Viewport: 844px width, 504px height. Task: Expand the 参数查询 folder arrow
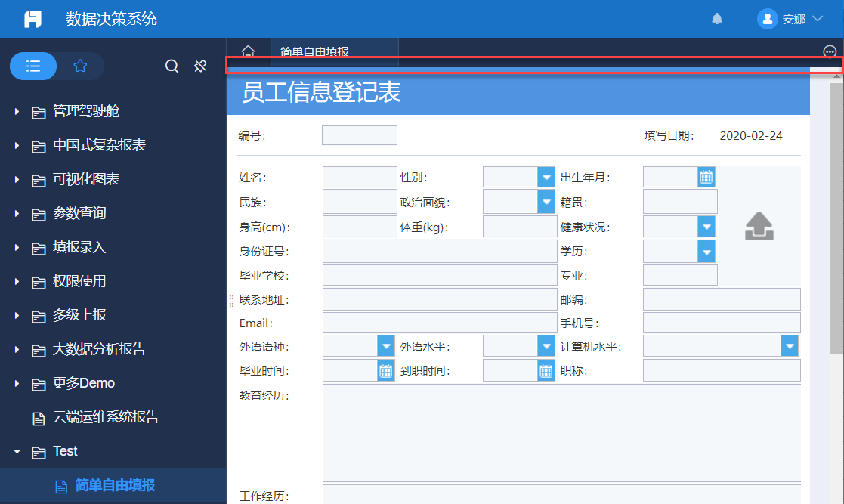click(x=17, y=213)
